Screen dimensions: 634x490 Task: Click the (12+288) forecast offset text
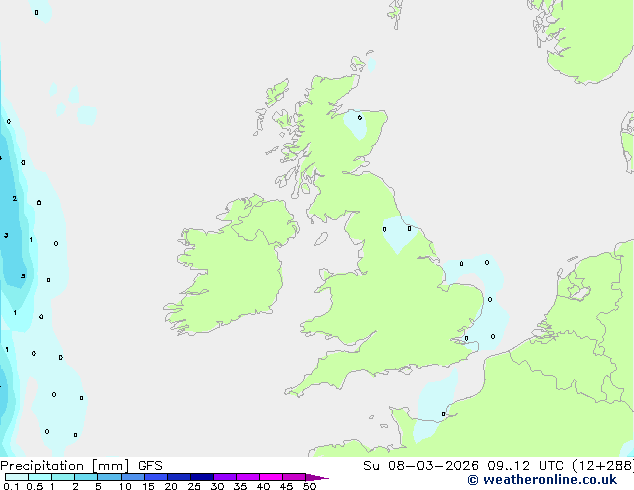(x=603, y=466)
